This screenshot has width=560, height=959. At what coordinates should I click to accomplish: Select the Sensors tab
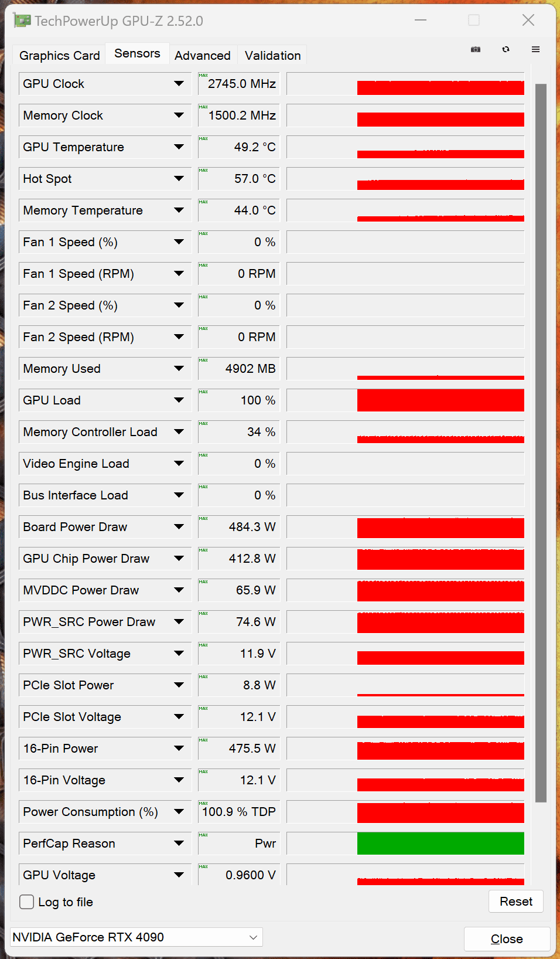(137, 53)
